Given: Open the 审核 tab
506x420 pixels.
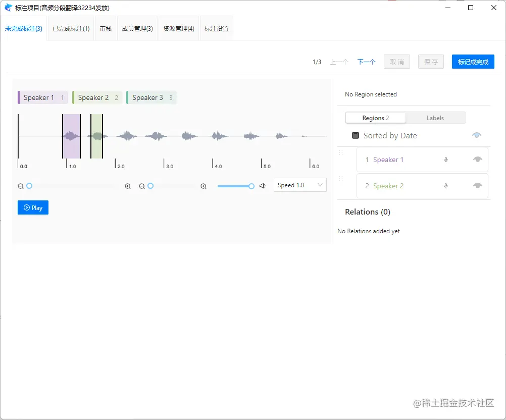Looking at the screenshot, I should (x=106, y=29).
